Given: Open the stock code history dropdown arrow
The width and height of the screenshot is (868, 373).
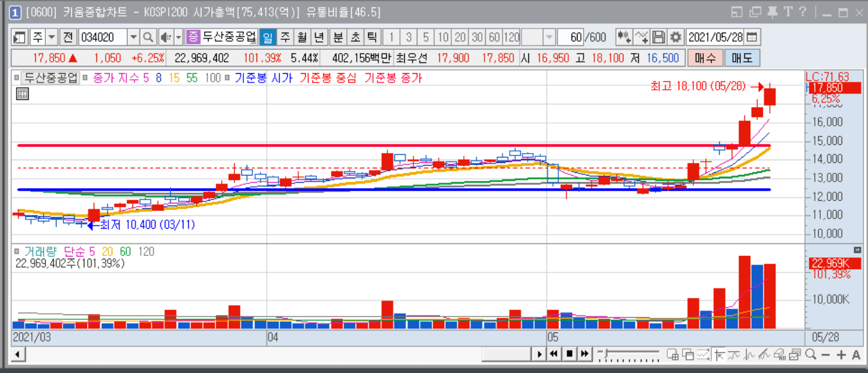Looking at the screenshot, I should pyautogui.click(x=133, y=37).
